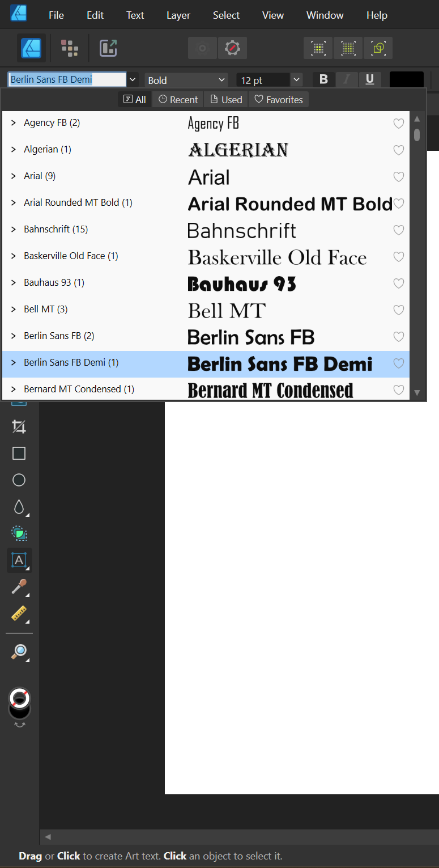Viewport: 439px width, 868px height.
Task: Open the black text color swatch
Action: pyautogui.click(x=407, y=79)
